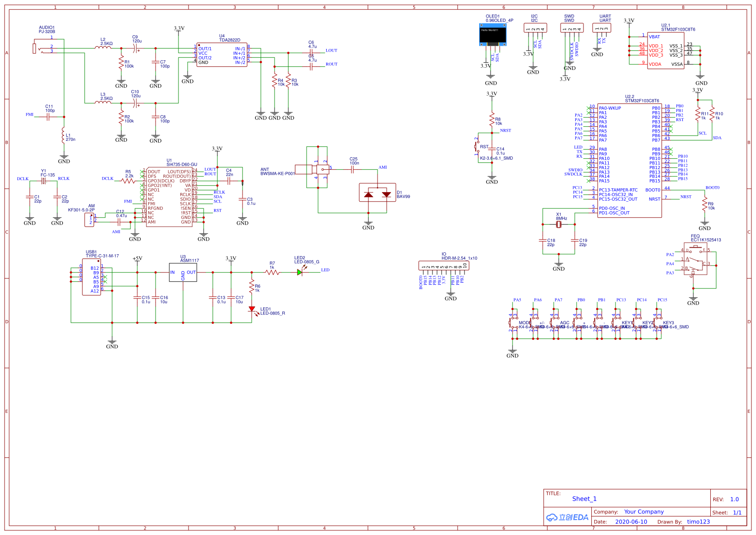The width and height of the screenshot is (756, 535).
Task: Click the timo123 Drawn By value
Action: [698, 522]
